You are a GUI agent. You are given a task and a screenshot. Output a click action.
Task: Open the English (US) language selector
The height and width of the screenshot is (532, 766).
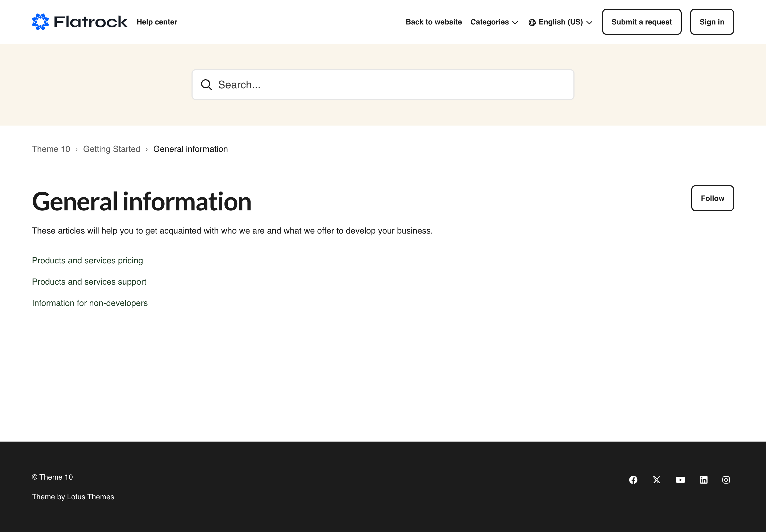click(x=561, y=22)
